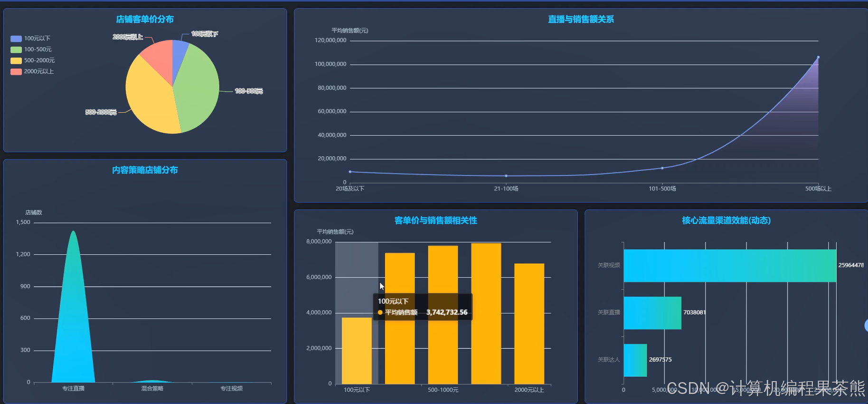
Task: Click the 500-1000元 axis label
Action: point(443,390)
